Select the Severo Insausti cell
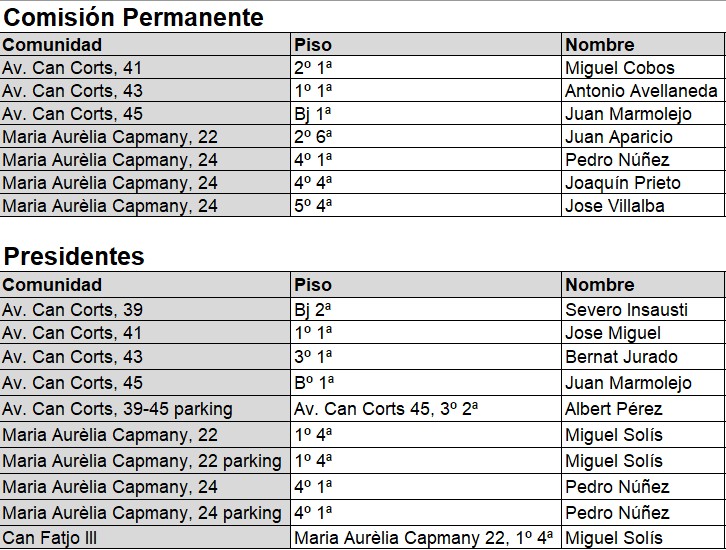The width and height of the screenshot is (726, 550). click(626, 309)
